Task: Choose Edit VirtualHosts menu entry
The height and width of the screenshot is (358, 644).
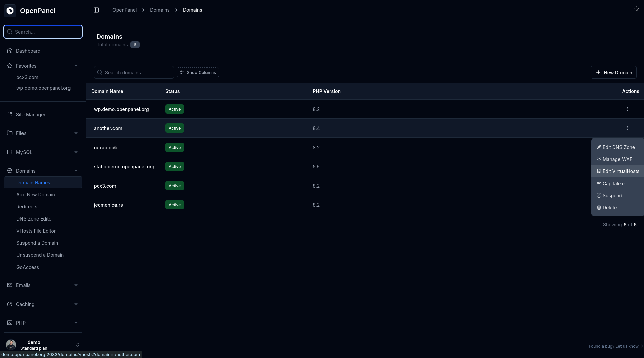Action: 617,171
